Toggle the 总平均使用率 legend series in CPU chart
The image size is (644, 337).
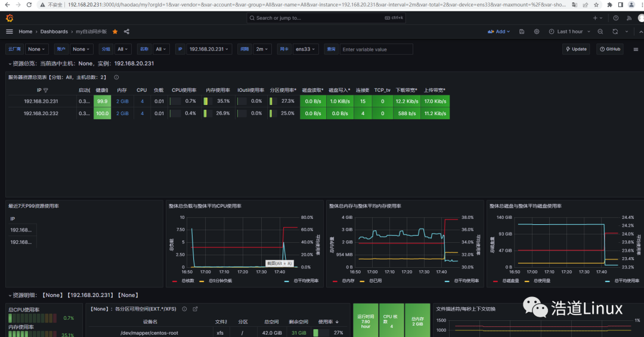pos(302,281)
